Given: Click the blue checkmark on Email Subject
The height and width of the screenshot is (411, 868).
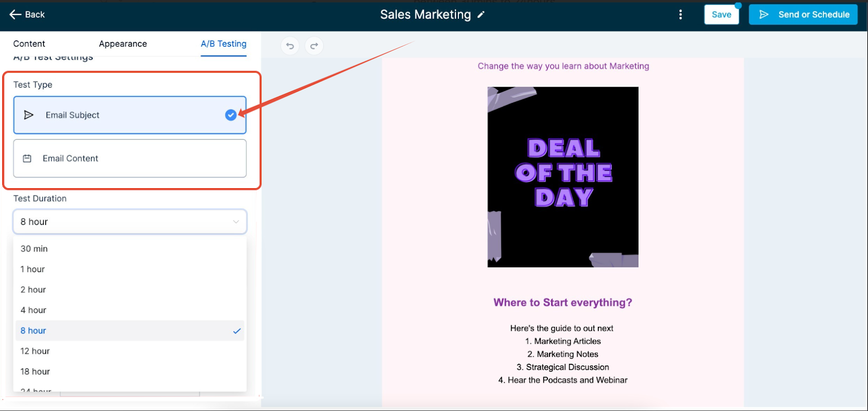Looking at the screenshot, I should 231,115.
